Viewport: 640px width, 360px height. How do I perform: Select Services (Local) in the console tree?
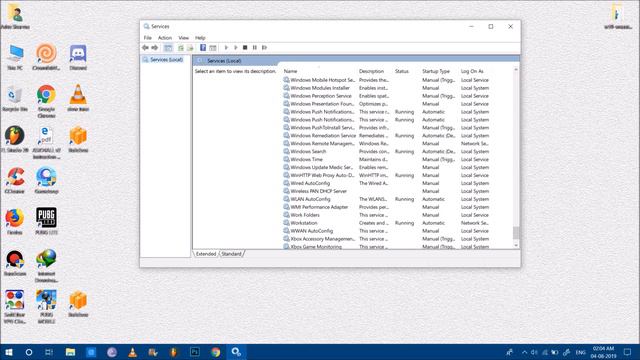[x=166, y=60]
